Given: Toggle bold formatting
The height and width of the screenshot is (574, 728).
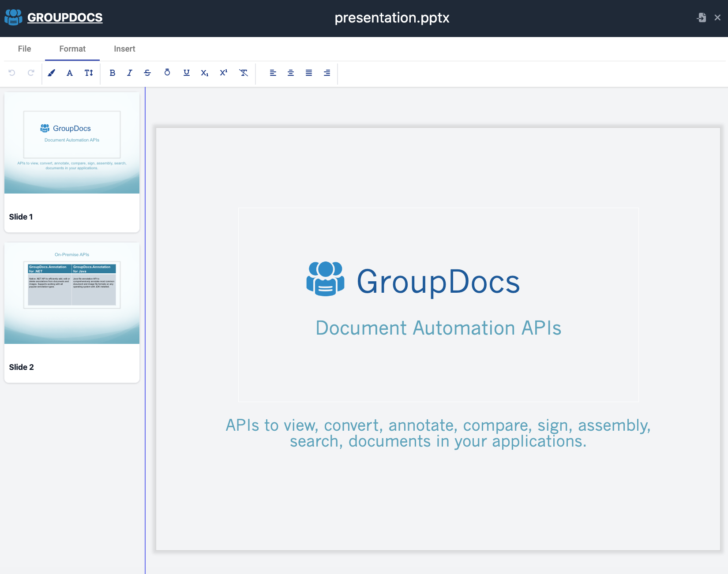Looking at the screenshot, I should [113, 73].
